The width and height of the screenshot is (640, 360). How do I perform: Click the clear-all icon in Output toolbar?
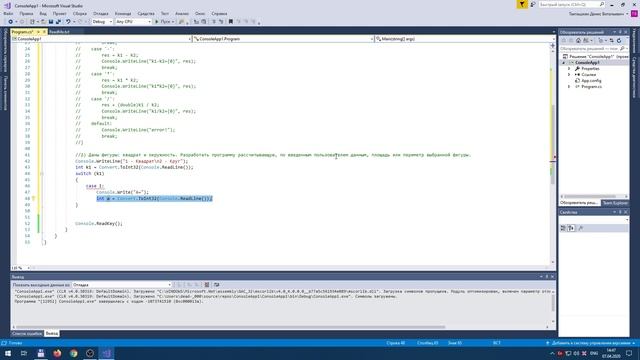pos(207,284)
